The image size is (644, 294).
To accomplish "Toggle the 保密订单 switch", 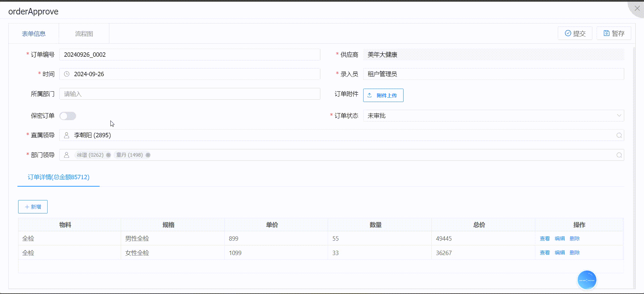I will 68,116.
